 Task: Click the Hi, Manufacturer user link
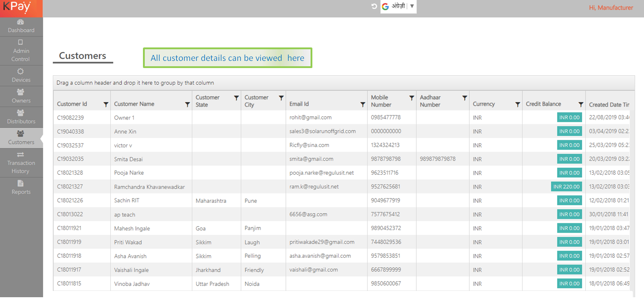click(611, 8)
